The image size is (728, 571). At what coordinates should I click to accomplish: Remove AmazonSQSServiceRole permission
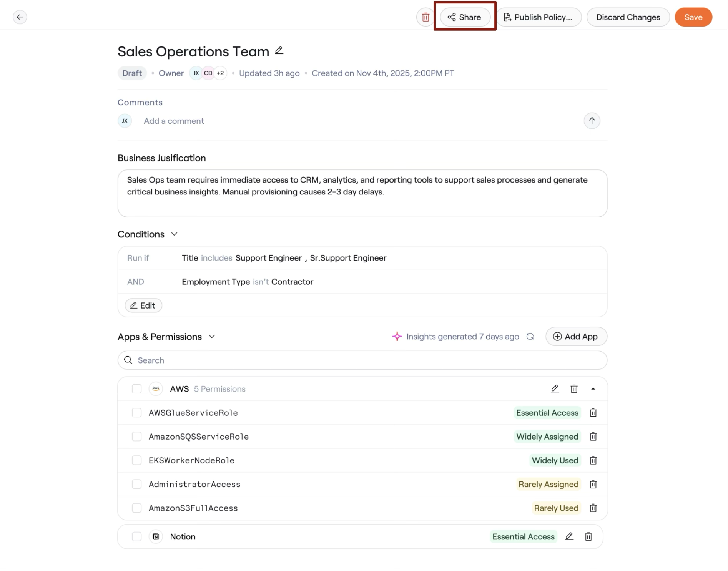coord(593,437)
